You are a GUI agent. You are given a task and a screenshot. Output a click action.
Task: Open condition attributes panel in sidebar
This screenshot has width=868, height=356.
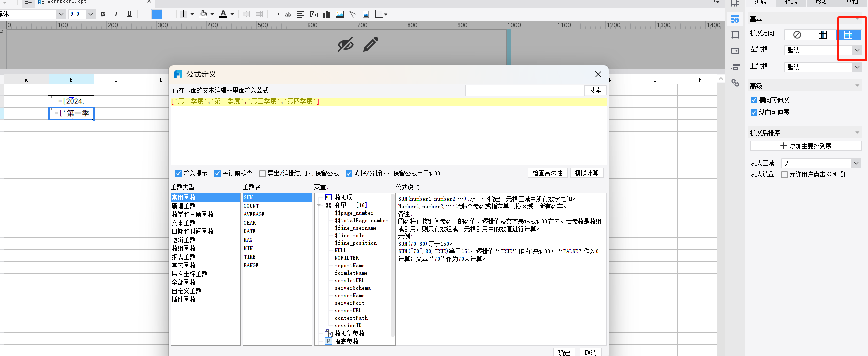pos(735,67)
